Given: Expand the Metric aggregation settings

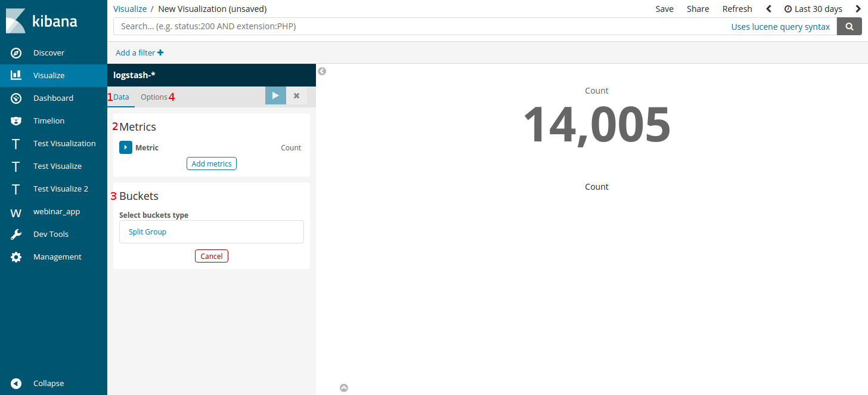Looking at the screenshot, I should tap(125, 147).
